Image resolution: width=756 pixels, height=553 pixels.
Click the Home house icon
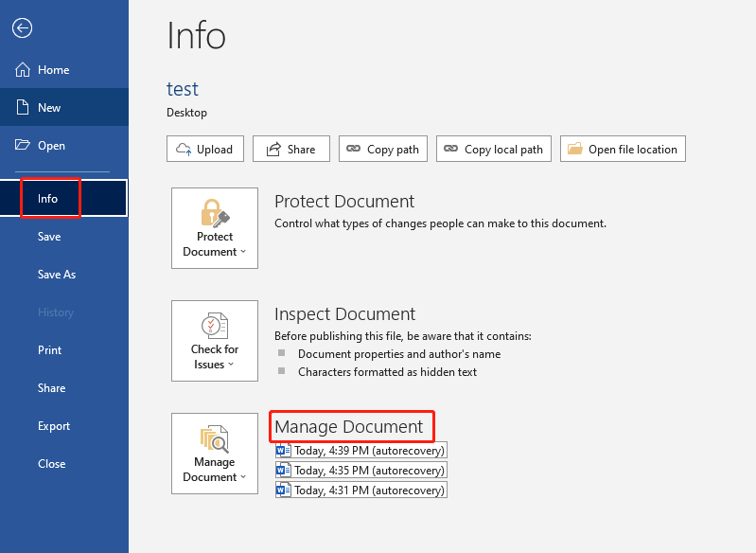(23, 70)
